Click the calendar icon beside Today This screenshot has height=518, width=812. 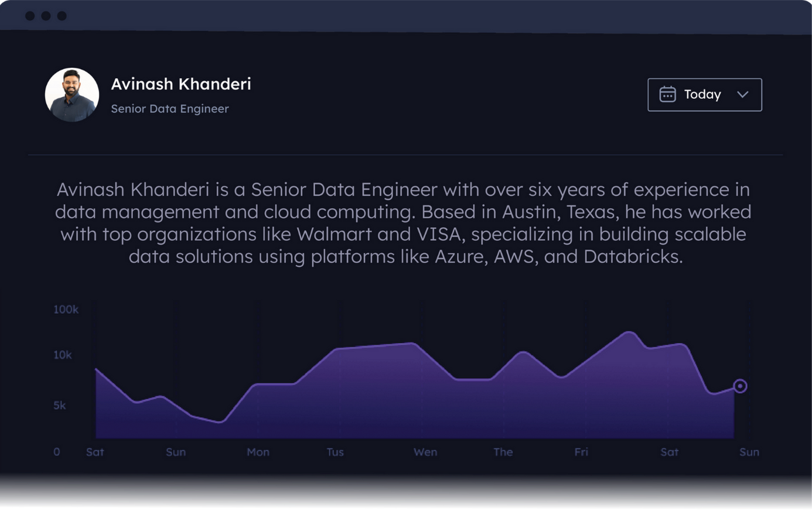coord(667,94)
